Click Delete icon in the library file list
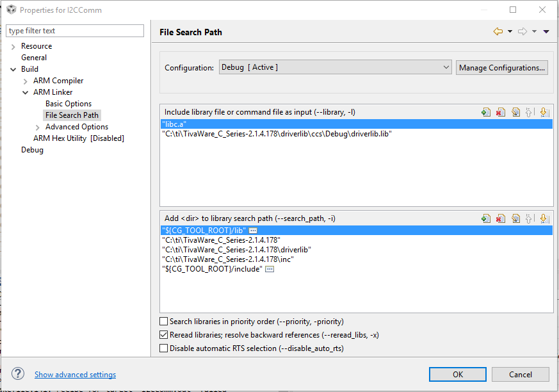Image resolution: width=559 pixels, height=392 pixels. 501,112
